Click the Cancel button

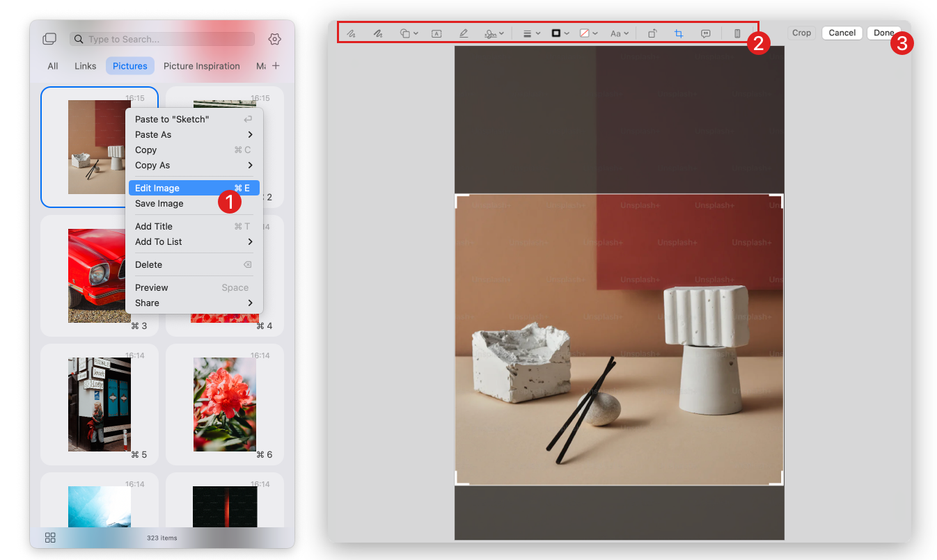[842, 33]
